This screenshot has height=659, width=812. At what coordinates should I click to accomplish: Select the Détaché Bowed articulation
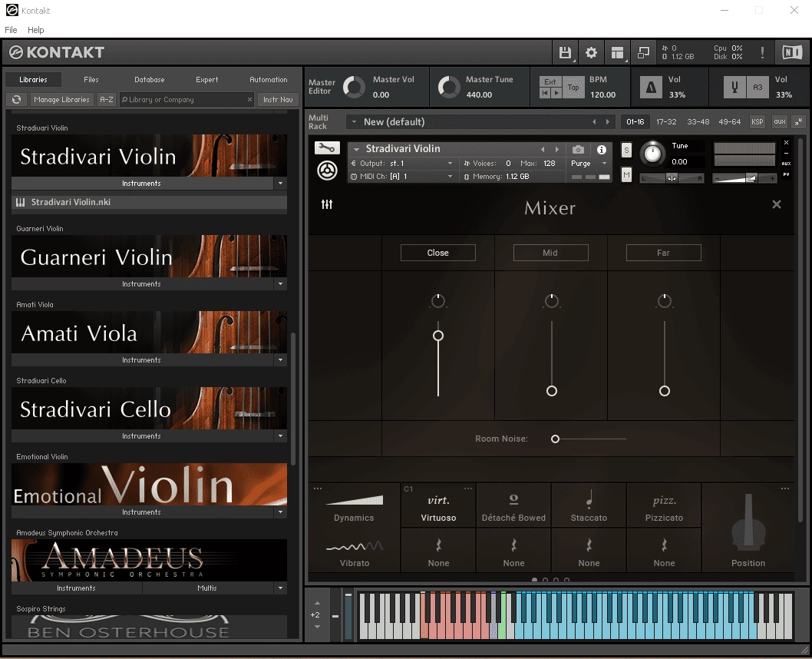[513, 505]
